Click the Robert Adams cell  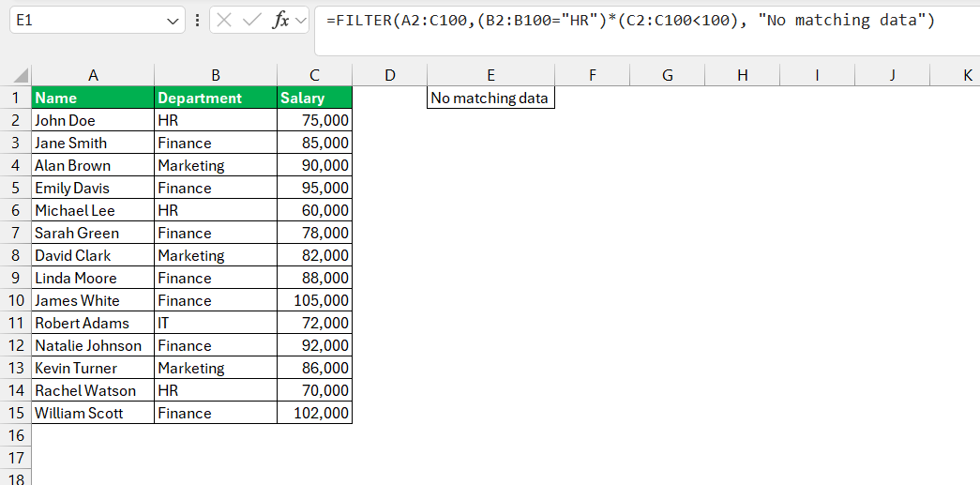[x=93, y=323]
